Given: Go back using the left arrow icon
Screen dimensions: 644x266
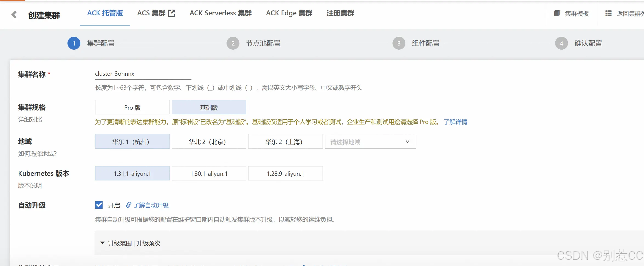Looking at the screenshot, I should [x=14, y=15].
